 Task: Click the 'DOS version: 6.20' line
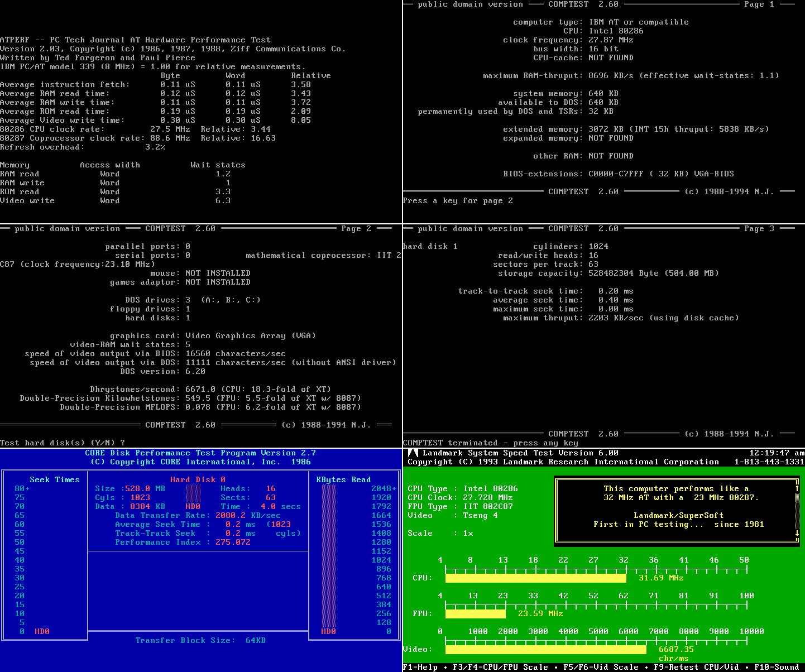[163, 371]
